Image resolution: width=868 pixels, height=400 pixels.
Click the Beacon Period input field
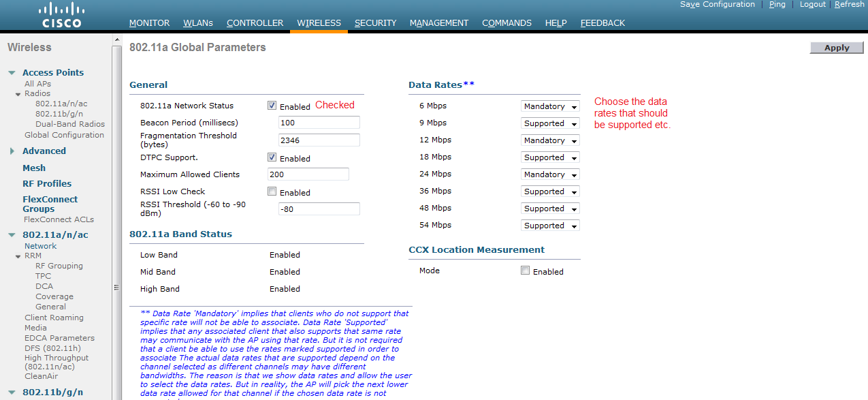pos(319,123)
